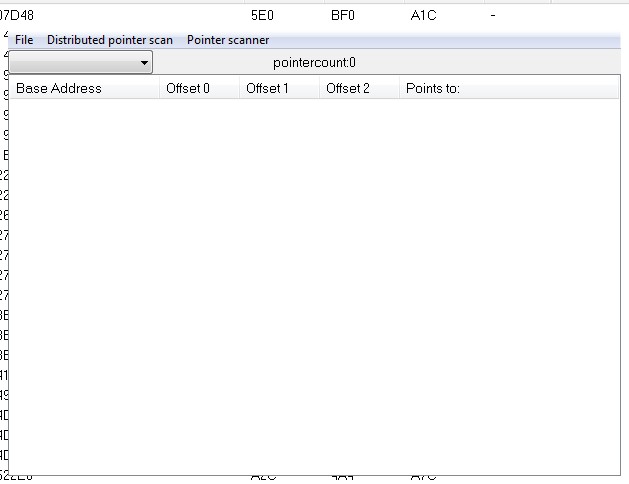Select the 07D48 address cell in top row
This screenshot has height=484, width=629.
click(17, 16)
